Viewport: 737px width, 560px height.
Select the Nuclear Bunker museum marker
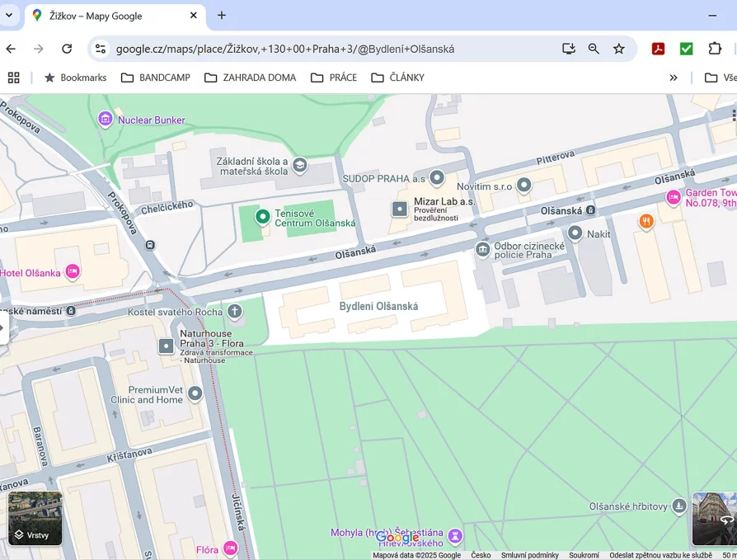click(x=106, y=120)
